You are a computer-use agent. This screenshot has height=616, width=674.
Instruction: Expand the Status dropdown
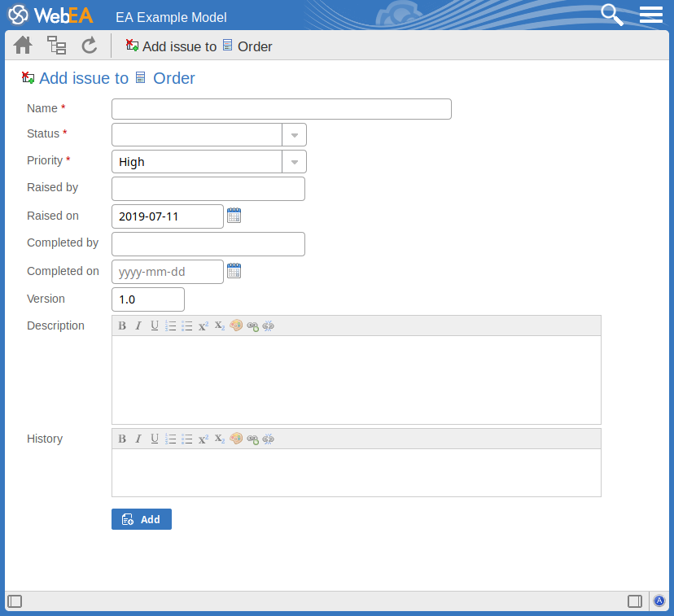[x=294, y=134]
